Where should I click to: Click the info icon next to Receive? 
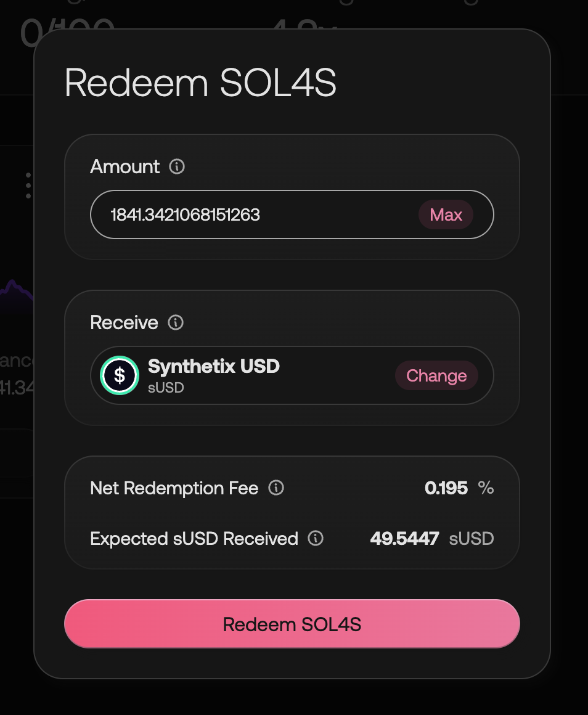[x=176, y=323]
